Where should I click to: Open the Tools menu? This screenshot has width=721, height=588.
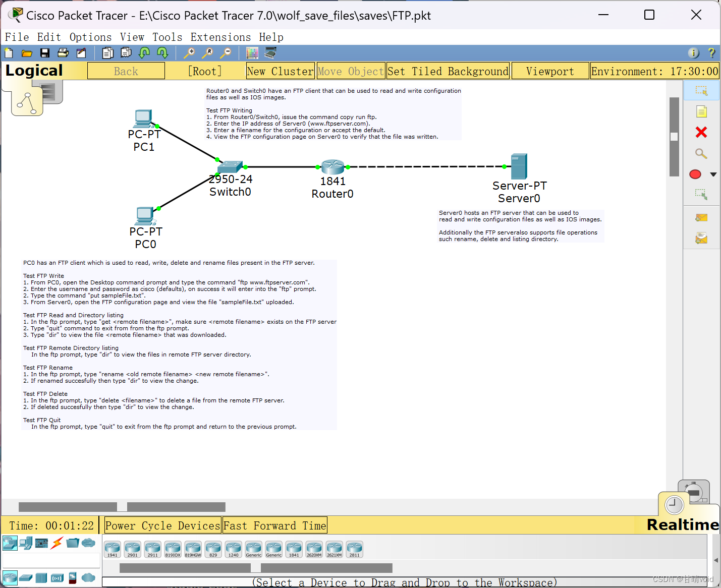tap(167, 37)
